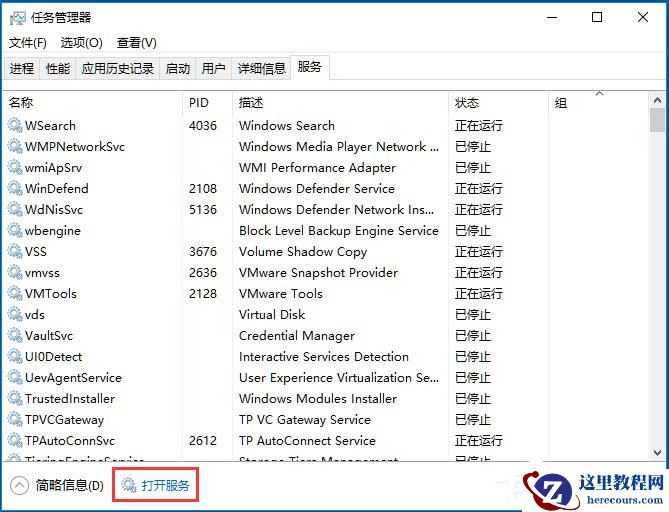Click the gear icon beside 打开服务
Viewport: 669px width, 512px height.
[128, 485]
